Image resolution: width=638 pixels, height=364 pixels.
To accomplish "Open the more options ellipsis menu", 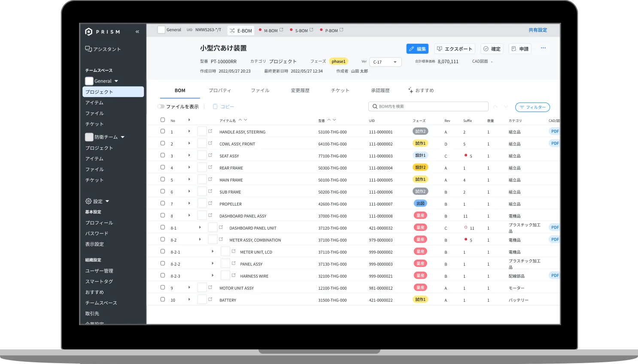I will pos(543,48).
